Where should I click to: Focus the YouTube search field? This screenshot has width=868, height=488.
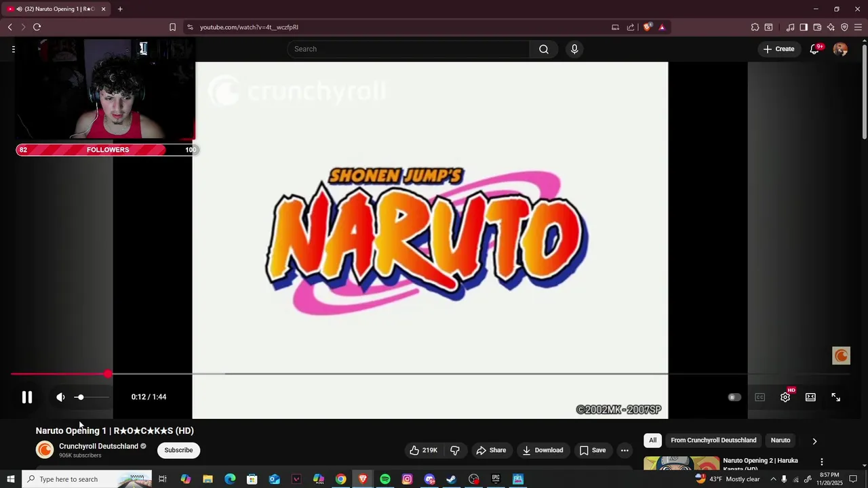click(x=408, y=49)
